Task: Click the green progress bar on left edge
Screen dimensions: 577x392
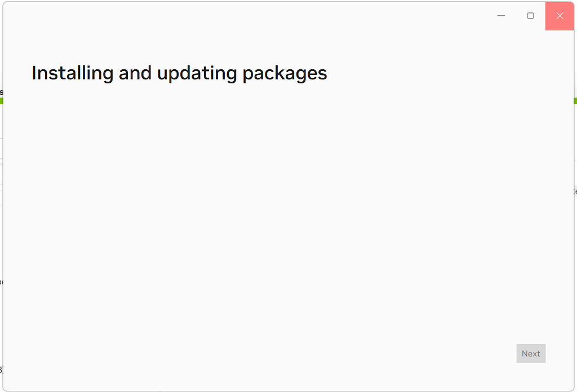Action: 2,101
